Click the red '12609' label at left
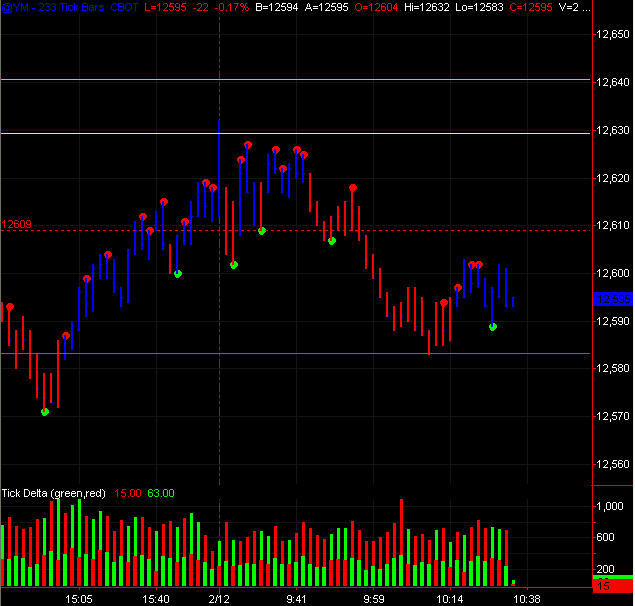Viewport: 635px width, 606px height. pyautogui.click(x=16, y=224)
